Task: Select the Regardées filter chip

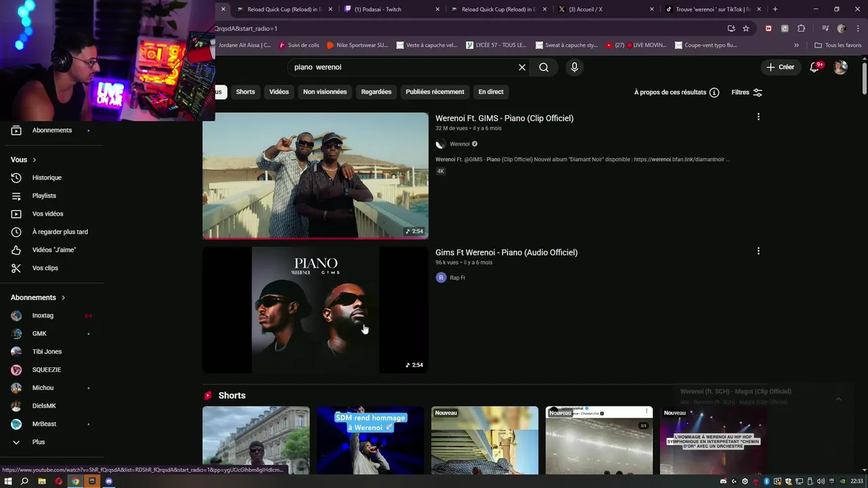Action: tap(376, 91)
